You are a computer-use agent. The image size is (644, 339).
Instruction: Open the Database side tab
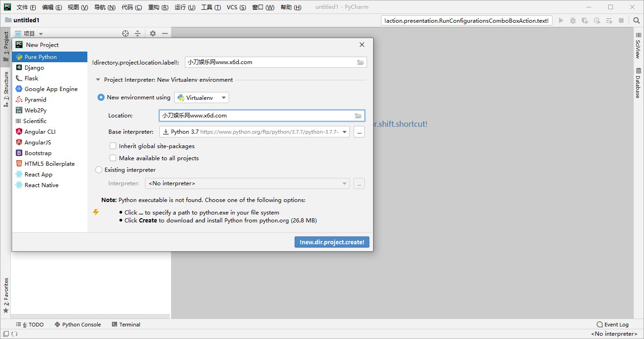[x=638, y=83]
